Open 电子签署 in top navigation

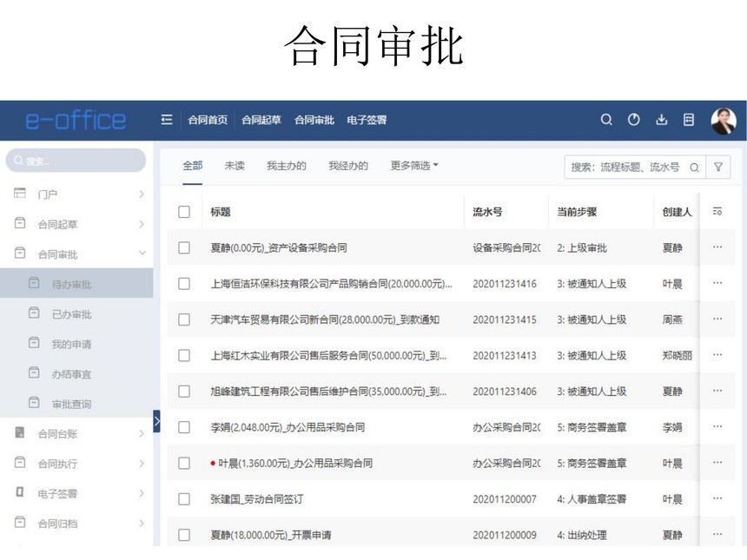[367, 120]
